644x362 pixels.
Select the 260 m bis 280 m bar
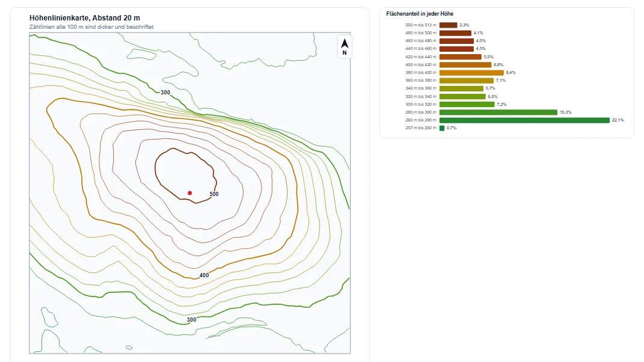[524, 120]
